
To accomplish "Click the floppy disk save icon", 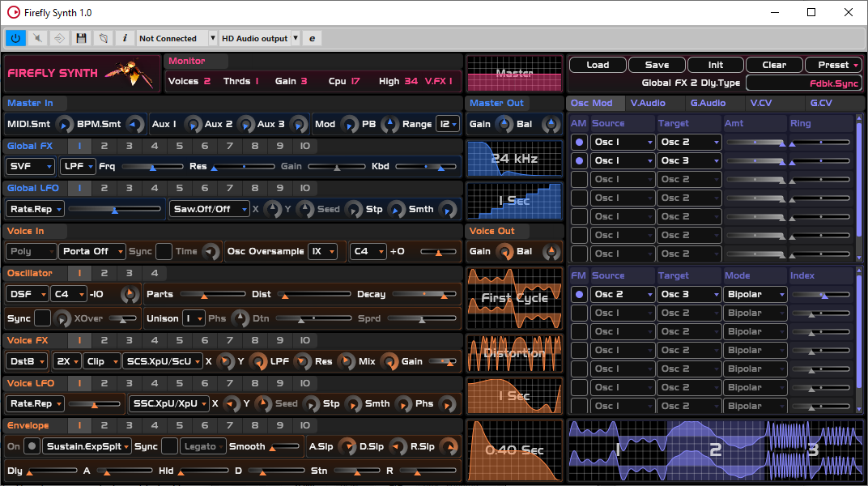I will pyautogui.click(x=81, y=38).
